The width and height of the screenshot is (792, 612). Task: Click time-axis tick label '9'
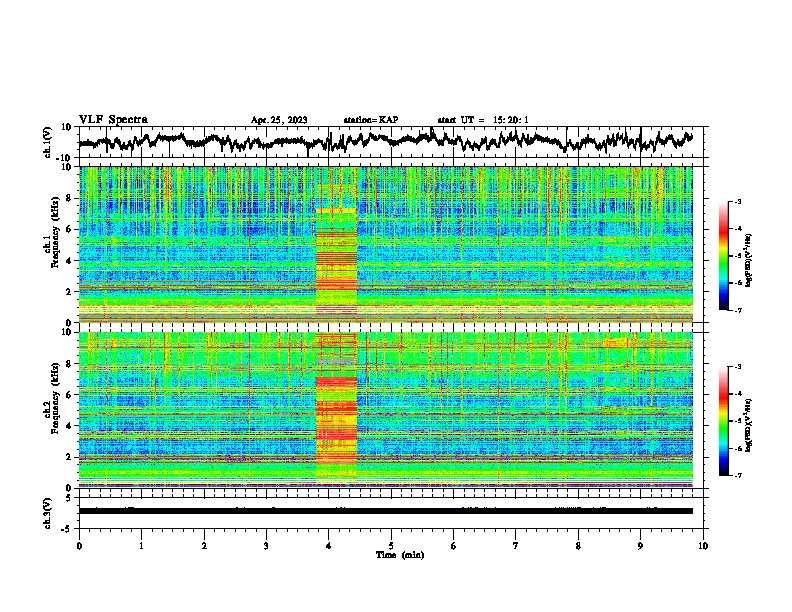(640, 546)
